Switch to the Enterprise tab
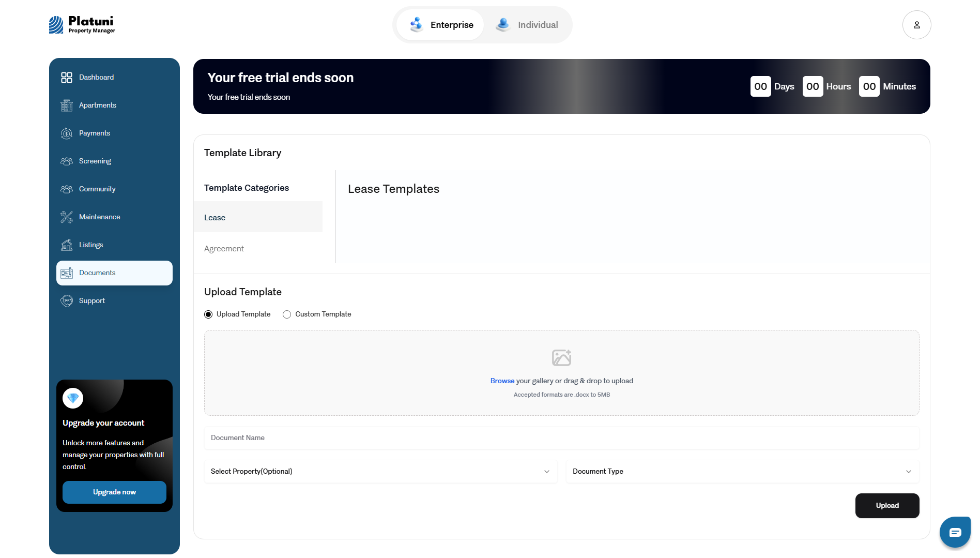This screenshot has width=980, height=558. pos(440,25)
